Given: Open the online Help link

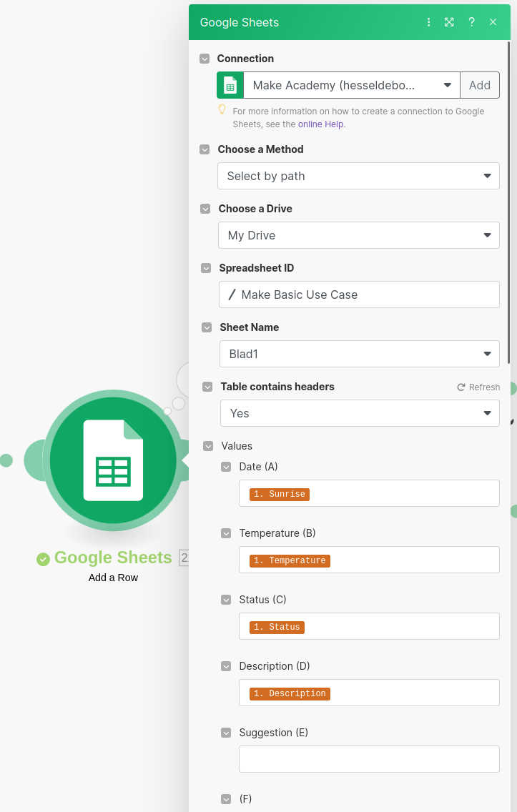Looking at the screenshot, I should (320, 124).
